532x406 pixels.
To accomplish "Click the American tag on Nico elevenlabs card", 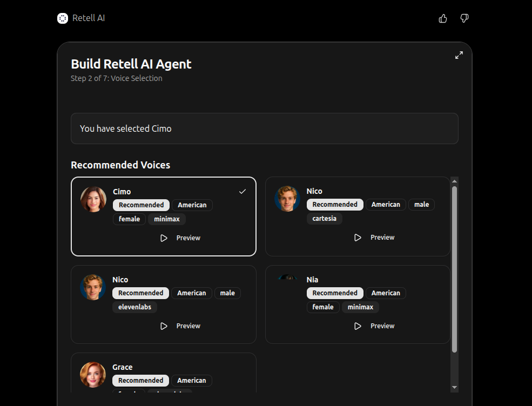I will pyautogui.click(x=192, y=293).
